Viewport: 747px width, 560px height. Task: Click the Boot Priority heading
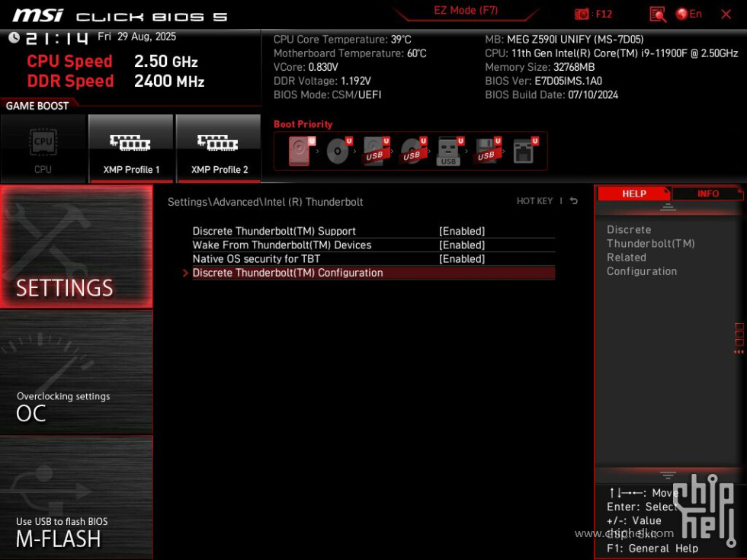[x=303, y=124]
